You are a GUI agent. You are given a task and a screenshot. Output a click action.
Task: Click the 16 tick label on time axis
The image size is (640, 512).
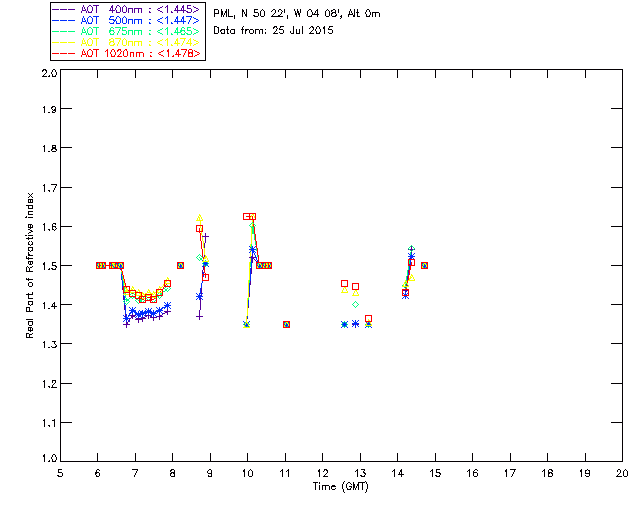[472, 473]
